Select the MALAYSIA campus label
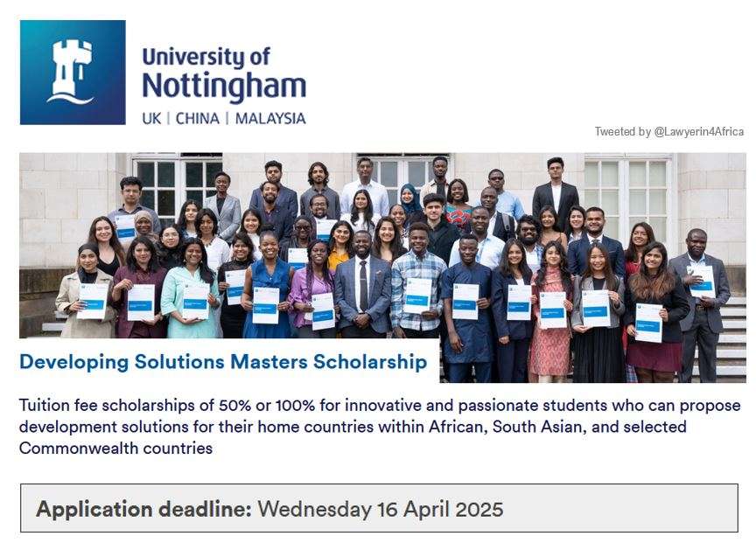 270,118
